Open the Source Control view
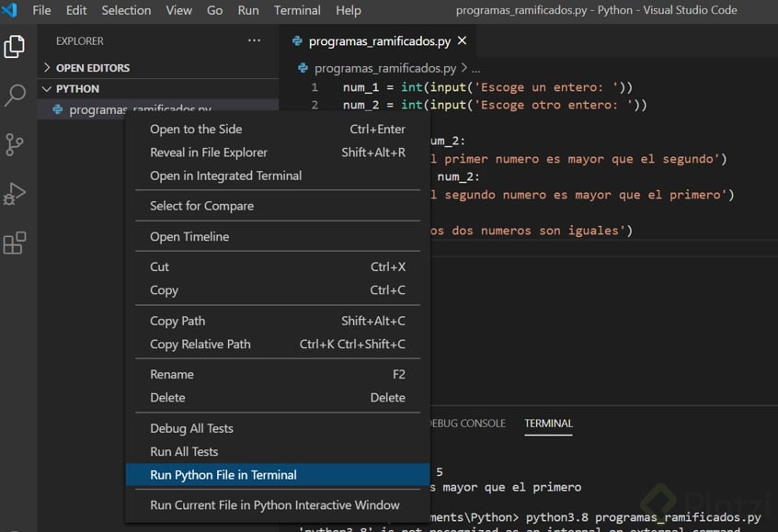The height and width of the screenshot is (532, 778). point(15,144)
